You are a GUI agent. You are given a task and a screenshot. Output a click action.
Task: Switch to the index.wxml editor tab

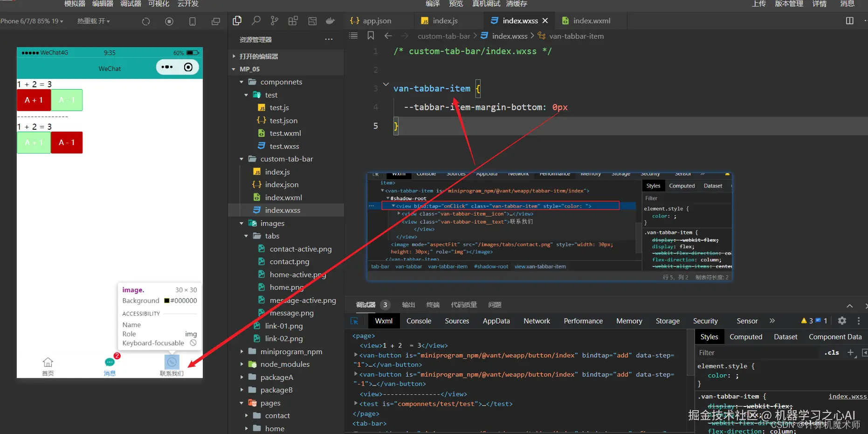[x=591, y=21]
